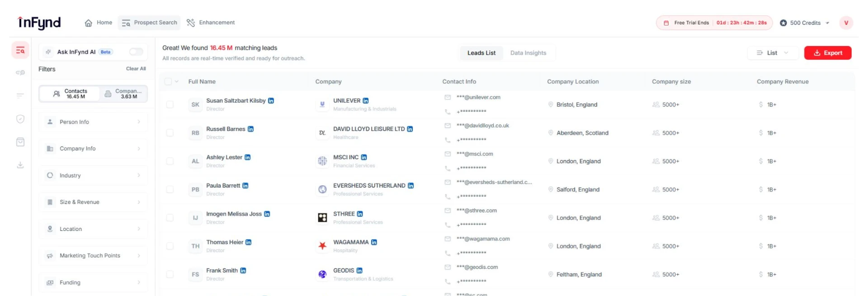Viewport: 868px width, 296px height.
Task: Expand the Funding filter
Action: tap(93, 282)
